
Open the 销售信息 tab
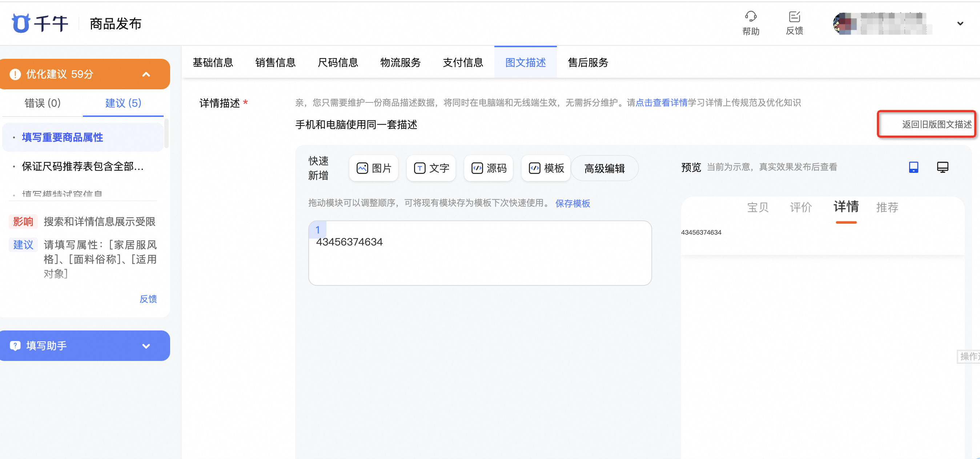pos(276,62)
